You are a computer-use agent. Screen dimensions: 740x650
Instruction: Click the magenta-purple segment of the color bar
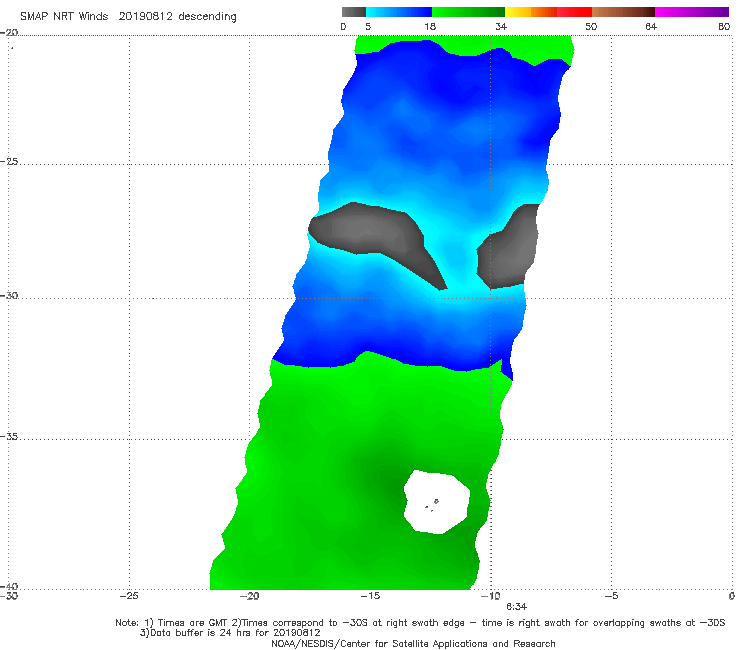[x=692, y=12]
